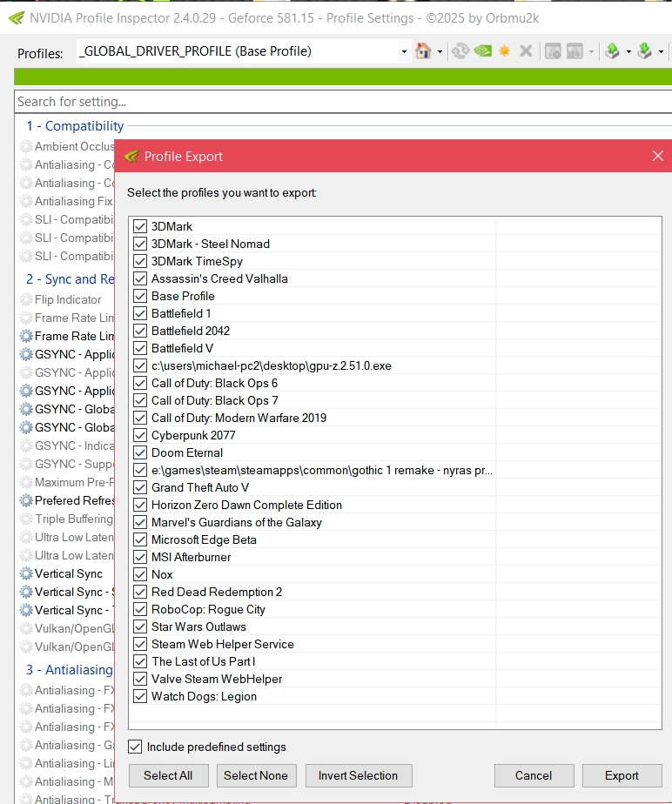The height and width of the screenshot is (804, 672).
Task: Select the RoboCop: Rogue City row text
Action: coord(208,610)
